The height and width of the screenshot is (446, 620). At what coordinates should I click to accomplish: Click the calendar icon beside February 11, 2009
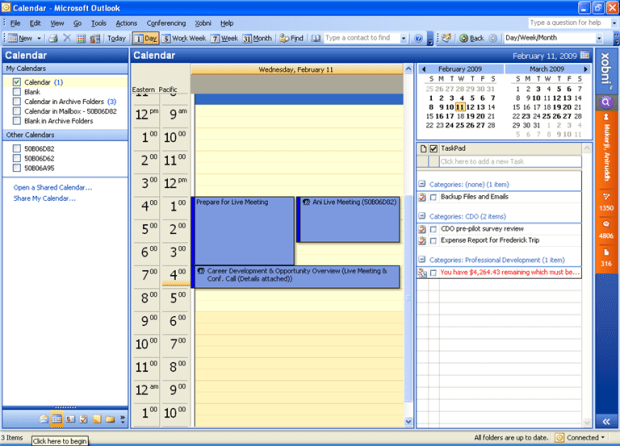click(585, 55)
